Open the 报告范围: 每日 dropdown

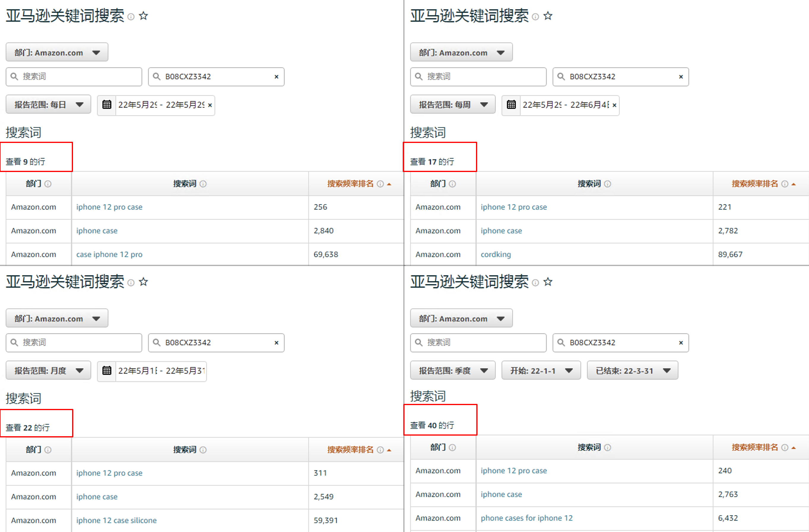tap(48, 105)
